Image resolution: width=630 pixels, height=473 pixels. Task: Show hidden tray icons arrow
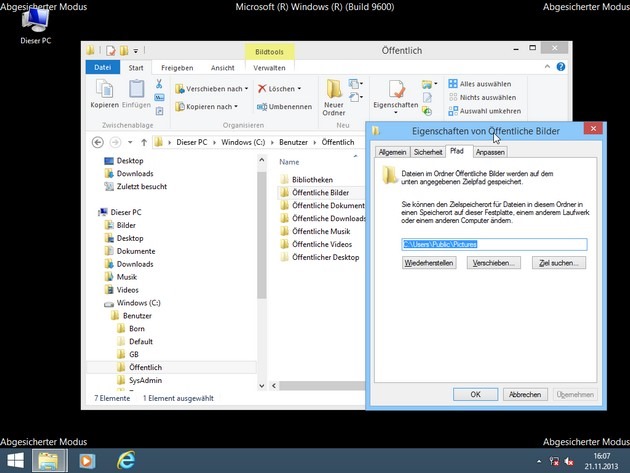pos(539,462)
